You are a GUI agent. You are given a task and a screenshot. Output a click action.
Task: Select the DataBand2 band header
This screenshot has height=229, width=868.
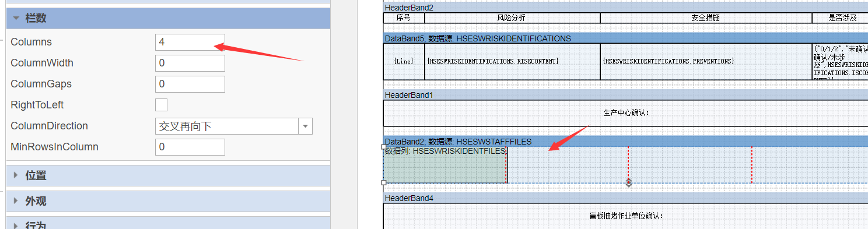(625, 142)
